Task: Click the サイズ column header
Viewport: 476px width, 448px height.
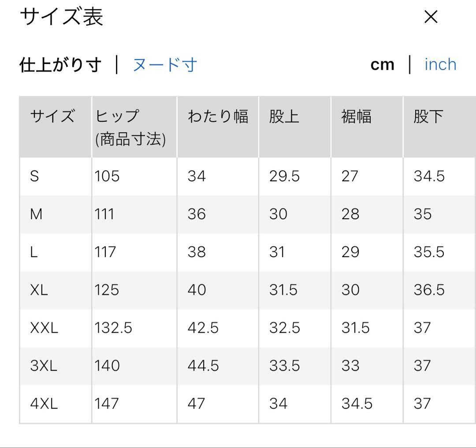Action: click(52, 116)
